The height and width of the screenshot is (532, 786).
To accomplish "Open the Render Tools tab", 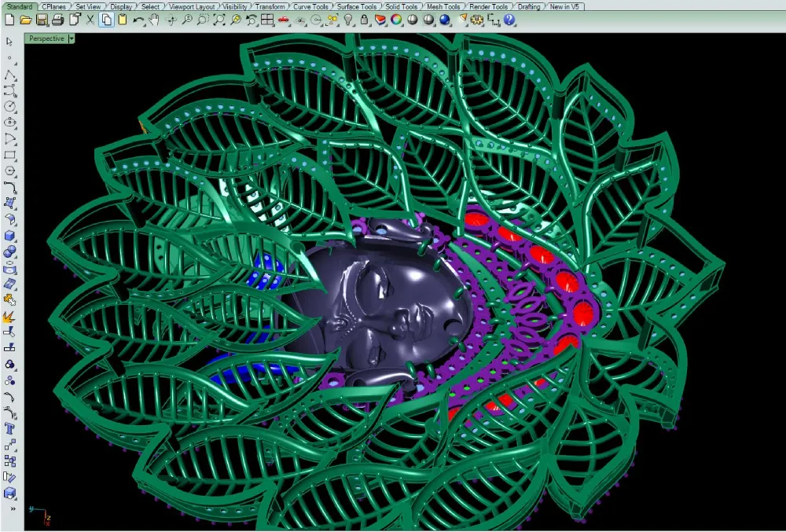I will click(x=488, y=6).
